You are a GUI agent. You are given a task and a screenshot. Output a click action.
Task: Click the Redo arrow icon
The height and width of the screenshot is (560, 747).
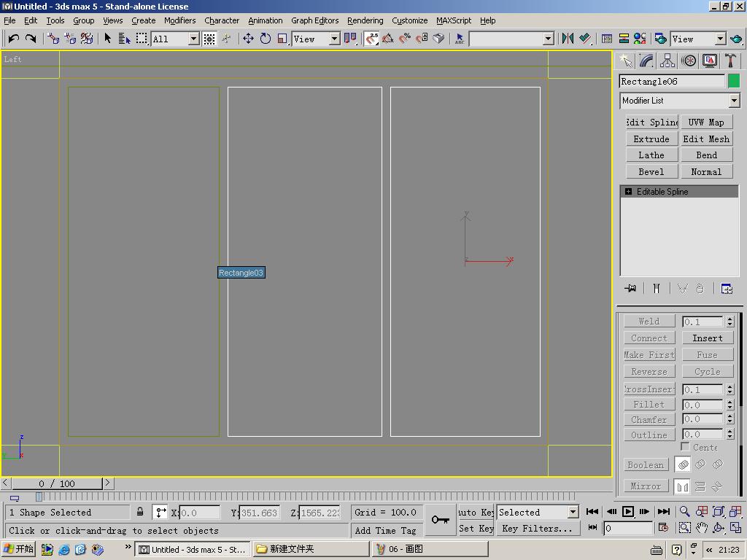(x=31, y=39)
